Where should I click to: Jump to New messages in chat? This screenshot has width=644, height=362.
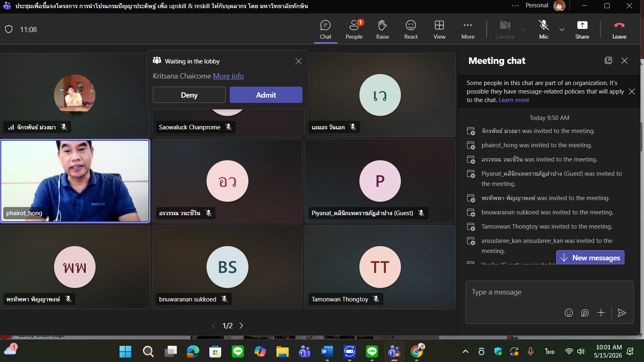click(590, 257)
